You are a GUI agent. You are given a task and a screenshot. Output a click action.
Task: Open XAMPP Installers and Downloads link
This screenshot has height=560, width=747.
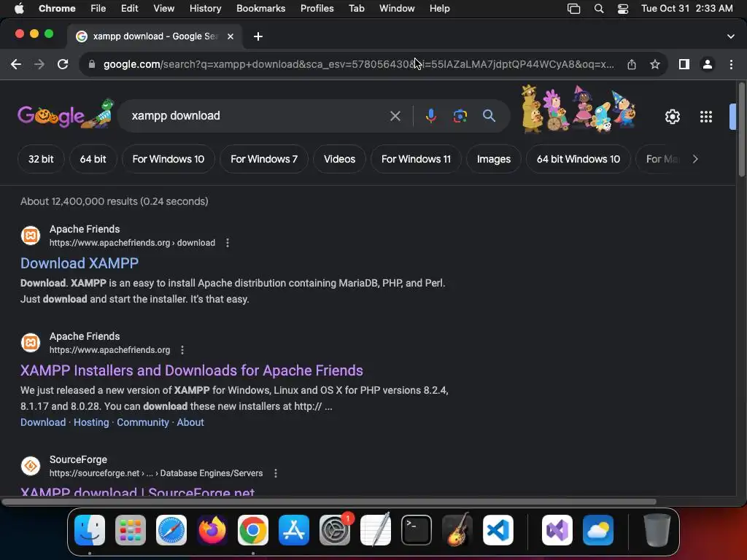click(192, 370)
